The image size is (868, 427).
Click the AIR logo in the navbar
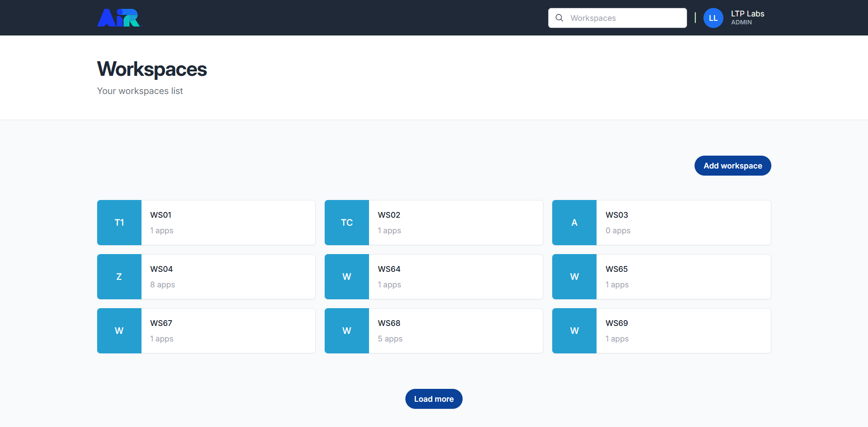[x=118, y=18]
